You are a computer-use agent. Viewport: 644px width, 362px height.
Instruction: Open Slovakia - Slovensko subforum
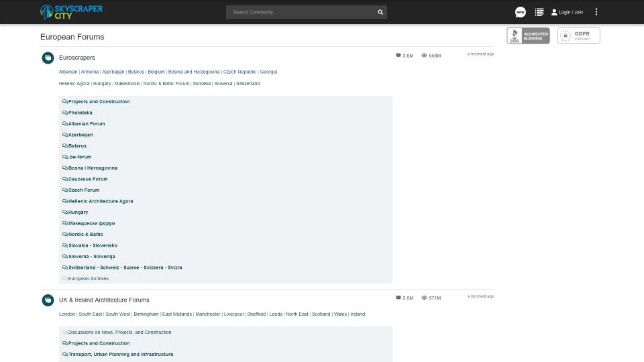pyautogui.click(x=93, y=246)
